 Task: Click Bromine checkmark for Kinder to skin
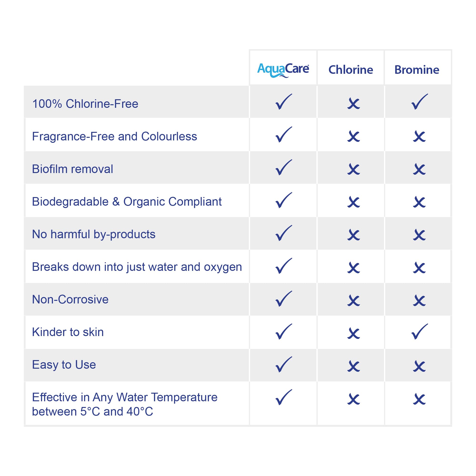coord(419,332)
